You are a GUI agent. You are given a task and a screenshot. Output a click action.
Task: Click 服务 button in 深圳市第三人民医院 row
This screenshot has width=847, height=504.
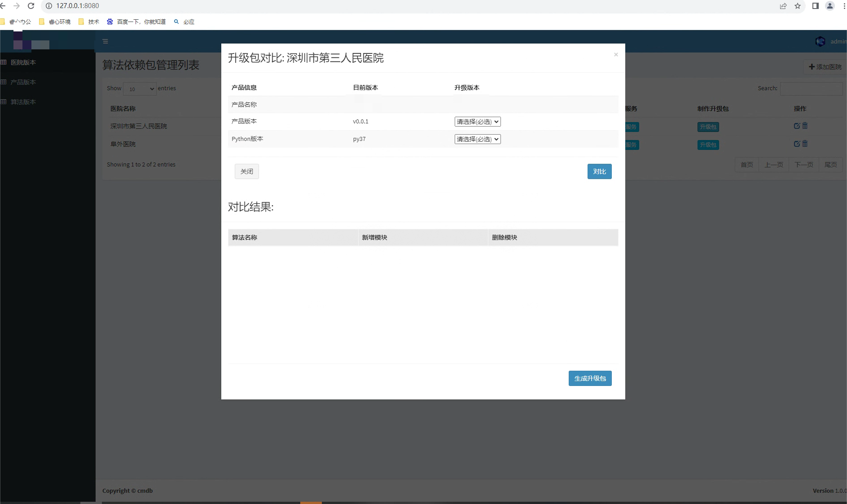click(x=632, y=127)
